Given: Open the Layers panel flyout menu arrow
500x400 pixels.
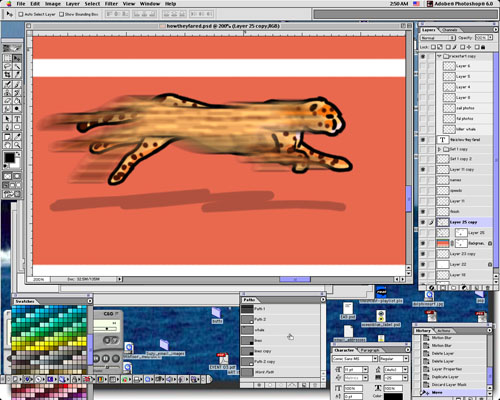Looking at the screenshot, I should 495,30.
